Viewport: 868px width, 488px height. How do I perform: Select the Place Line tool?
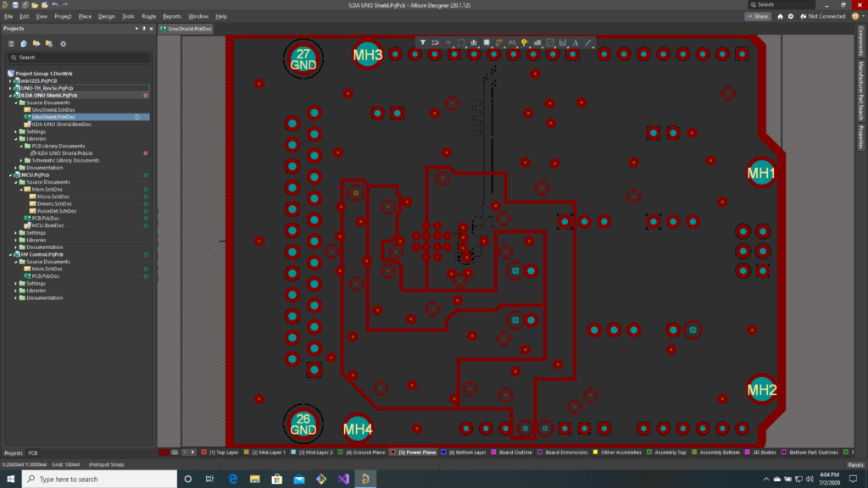pos(588,42)
